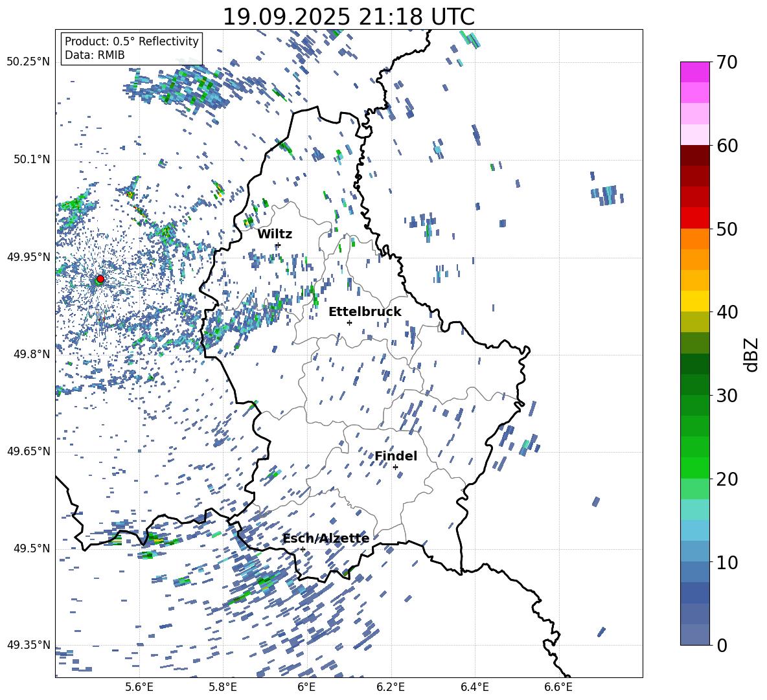Click the cross marker below Wiltz
The image size is (767, 700).
(278, 245)
